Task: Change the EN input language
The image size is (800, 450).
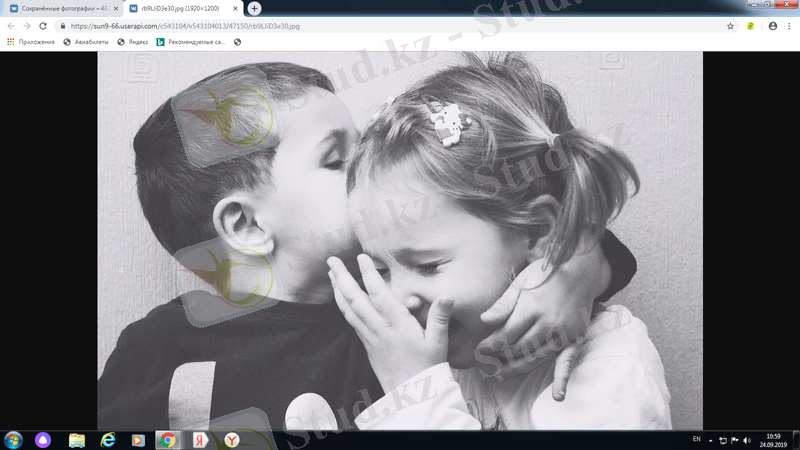Action: pos(696,439)
